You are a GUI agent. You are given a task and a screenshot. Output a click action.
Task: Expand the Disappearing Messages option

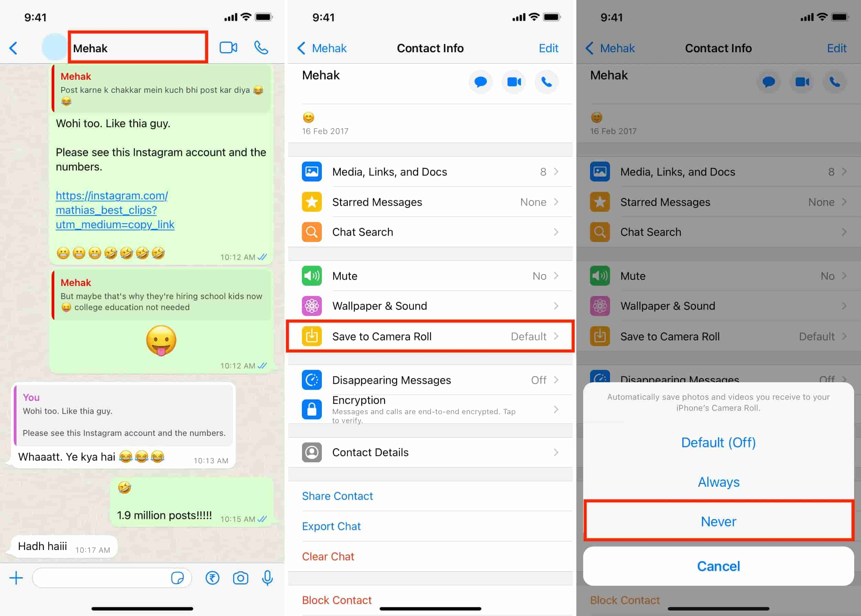pos(431,379)
